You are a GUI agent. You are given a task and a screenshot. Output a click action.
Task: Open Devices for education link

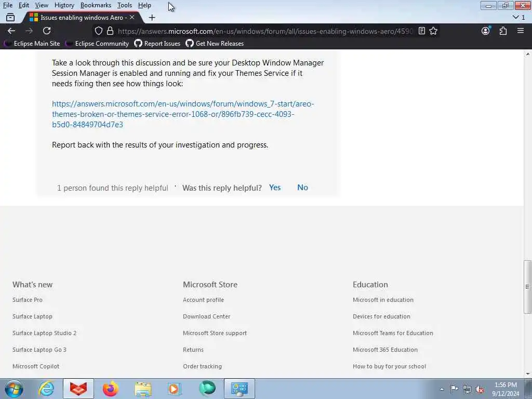coord(381,316)
